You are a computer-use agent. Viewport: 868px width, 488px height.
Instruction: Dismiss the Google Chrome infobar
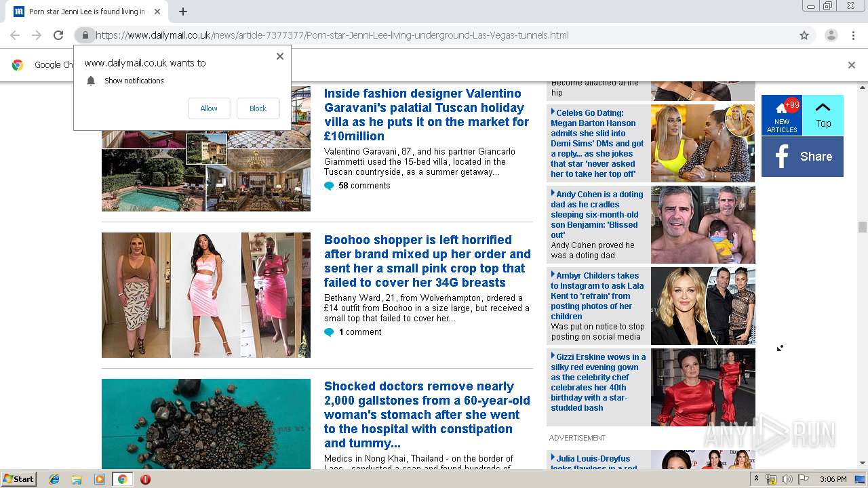(x=852, y=65)
